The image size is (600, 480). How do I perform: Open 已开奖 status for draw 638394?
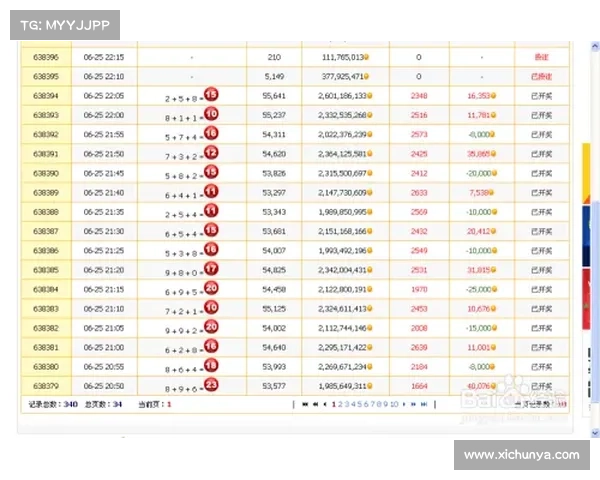[541, 96]
